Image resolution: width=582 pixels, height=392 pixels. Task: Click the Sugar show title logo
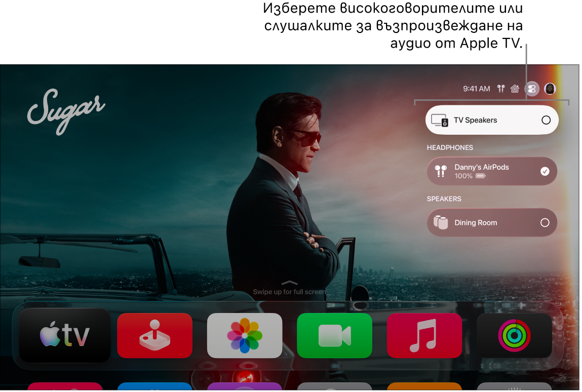click(x=66, y=111)
